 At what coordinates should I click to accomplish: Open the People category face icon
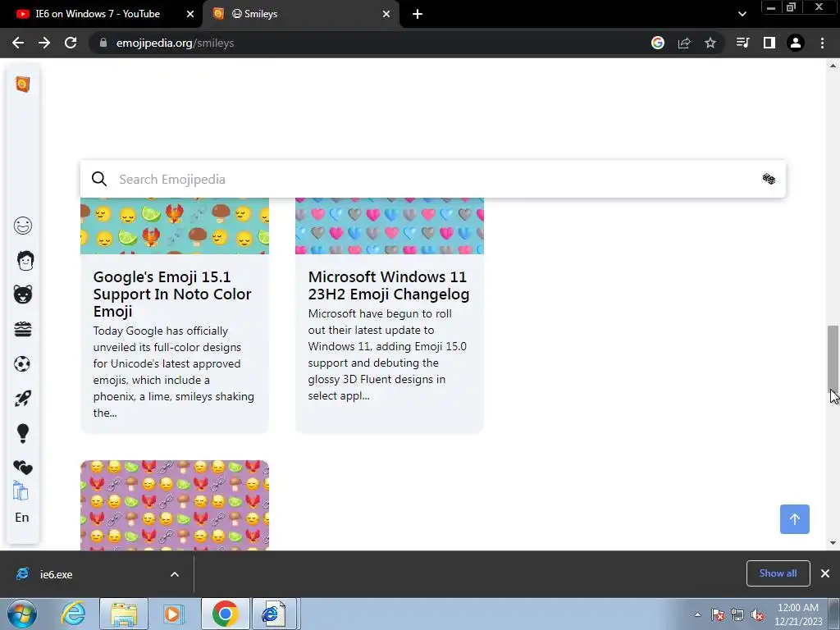click(x=25, y=260)
